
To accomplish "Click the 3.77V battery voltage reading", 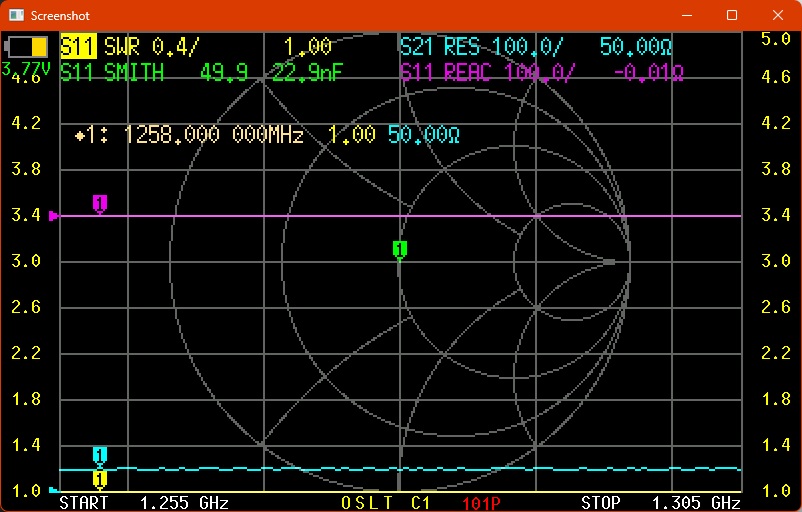I will click(x=28, y=69).
